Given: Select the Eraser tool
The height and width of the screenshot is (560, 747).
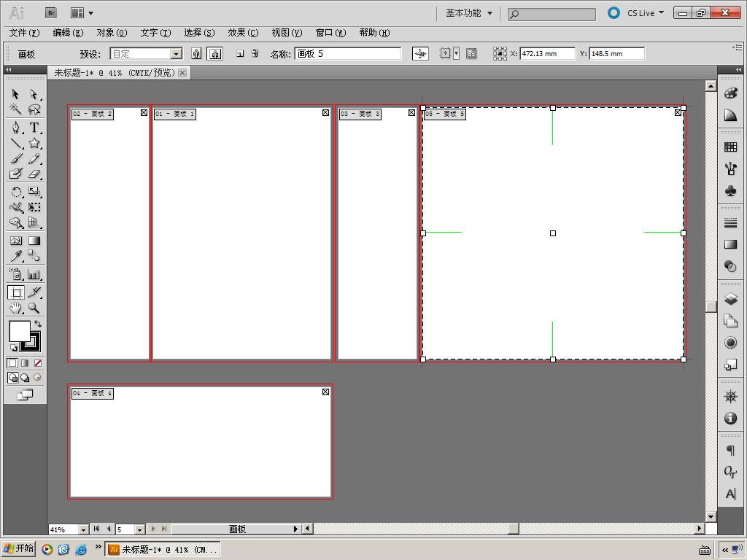Looking at the screenshot, I should [x=34, y=174].
